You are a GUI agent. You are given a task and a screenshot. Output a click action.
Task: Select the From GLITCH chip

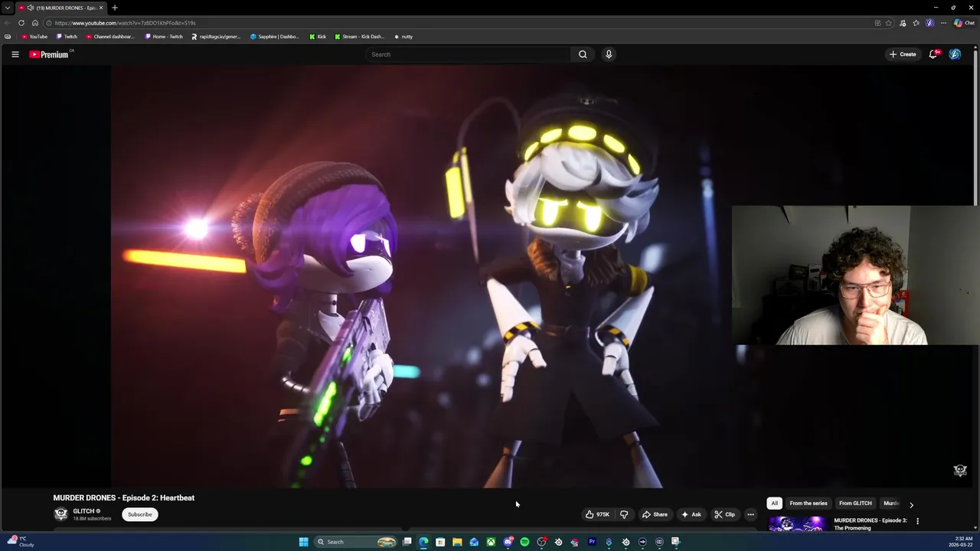855,504
